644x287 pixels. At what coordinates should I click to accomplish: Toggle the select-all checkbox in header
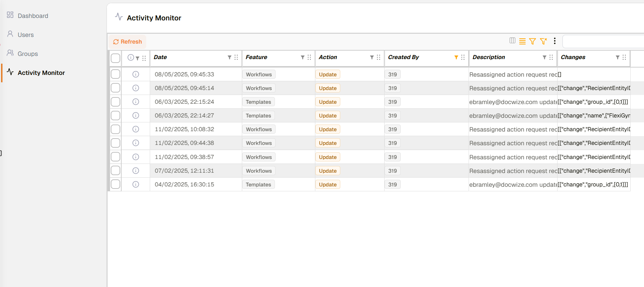[x=116, y=58]
